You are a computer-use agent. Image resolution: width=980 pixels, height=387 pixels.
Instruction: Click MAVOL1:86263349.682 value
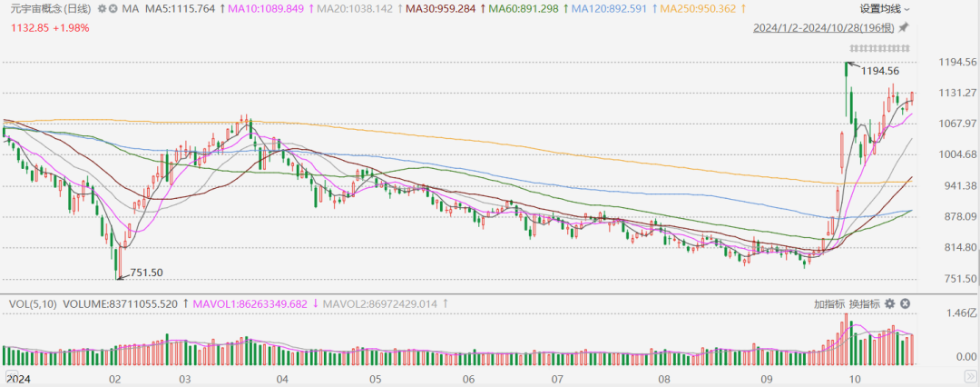coord(250,303)
